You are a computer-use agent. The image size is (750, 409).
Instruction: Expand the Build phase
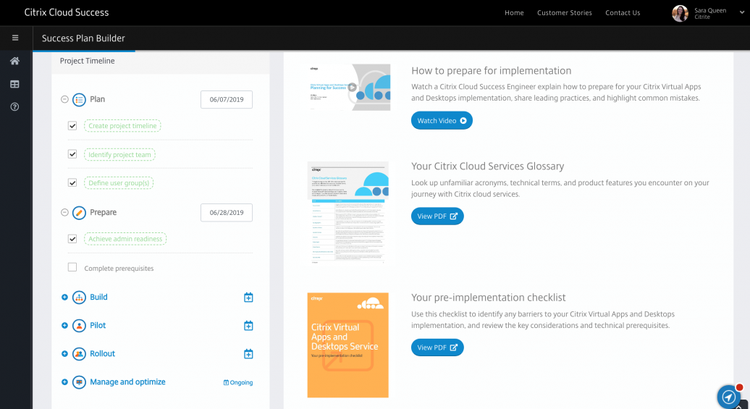(65, 297)
